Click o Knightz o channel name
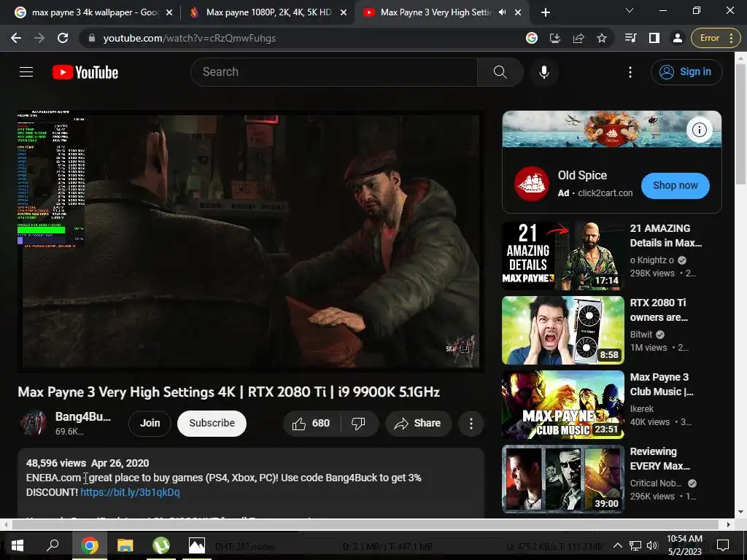This screenshot has height=560, width=747. pos(651,260)
